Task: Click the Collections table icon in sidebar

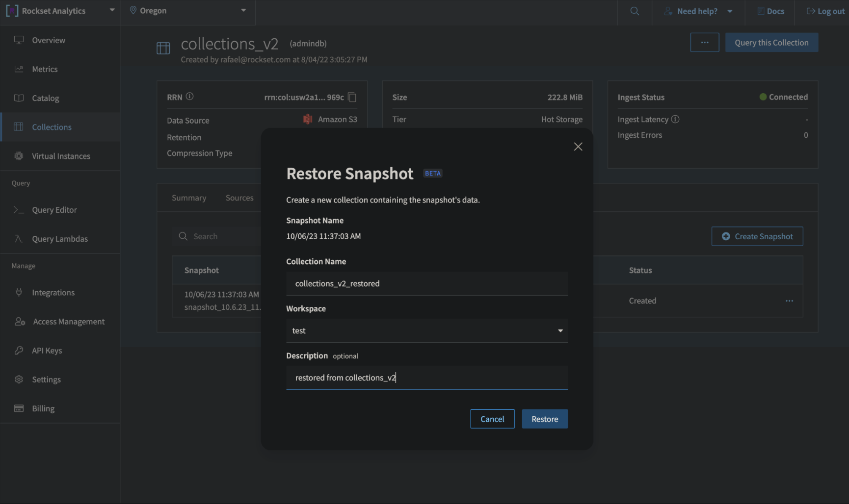Action: [19, 127]
